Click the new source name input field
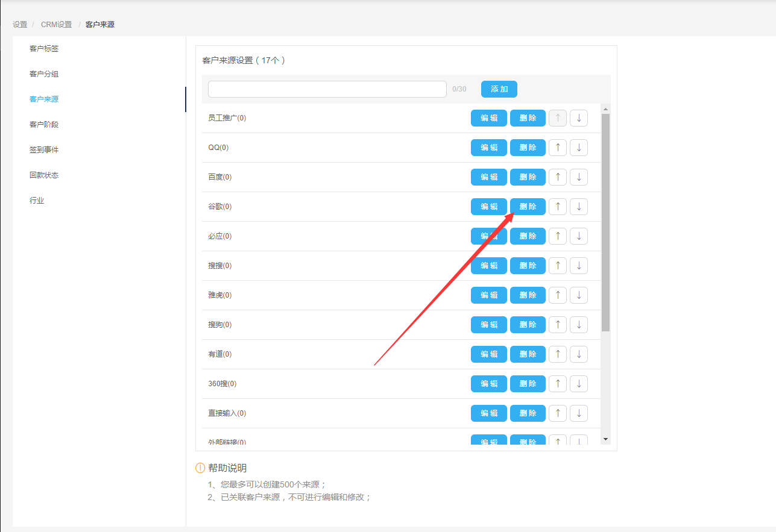The image size is (776, 532). (327, 89)
